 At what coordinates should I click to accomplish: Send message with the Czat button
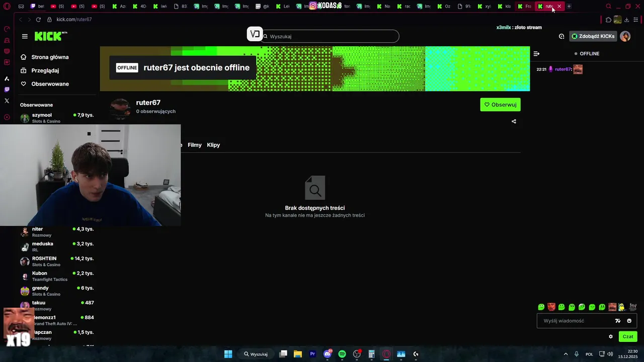coord(628,337)
